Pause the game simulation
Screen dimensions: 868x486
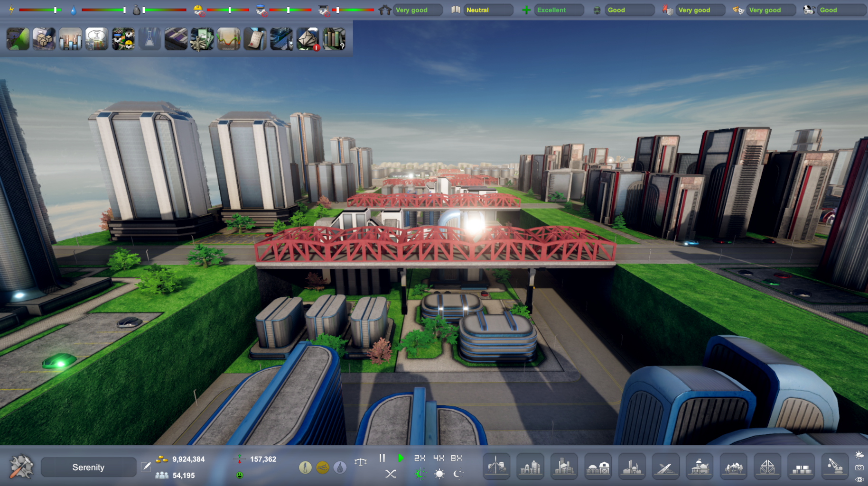point(382,458)
